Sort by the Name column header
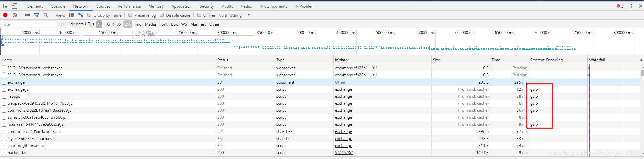 [x=108, y=60]
